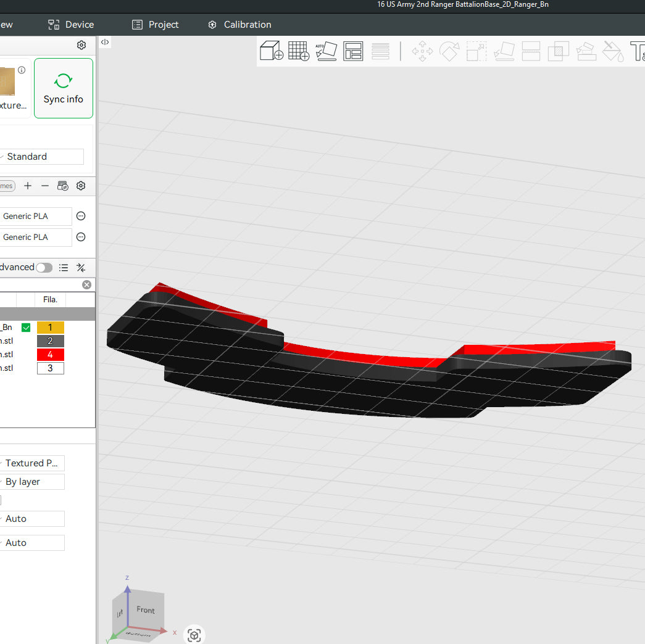Remove a filament with the minus icon
The width and height of the screenshot is (645, 644).
point(45,186)
